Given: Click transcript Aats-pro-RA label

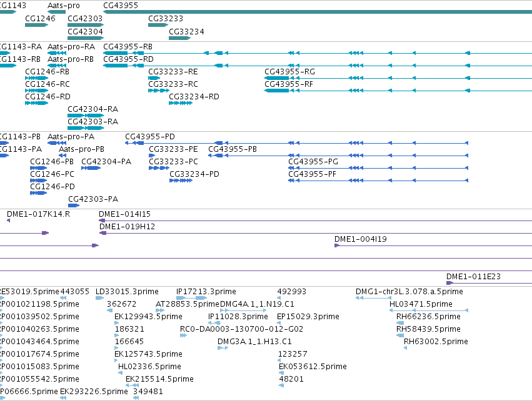Looking at the screenshot, I should coord(71,46).
